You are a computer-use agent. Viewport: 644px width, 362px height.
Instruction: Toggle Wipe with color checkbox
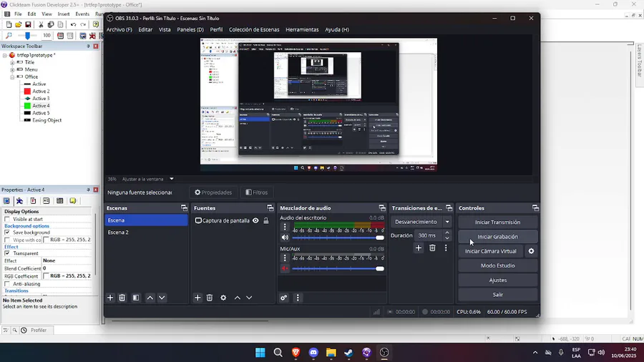pos(7,240)
